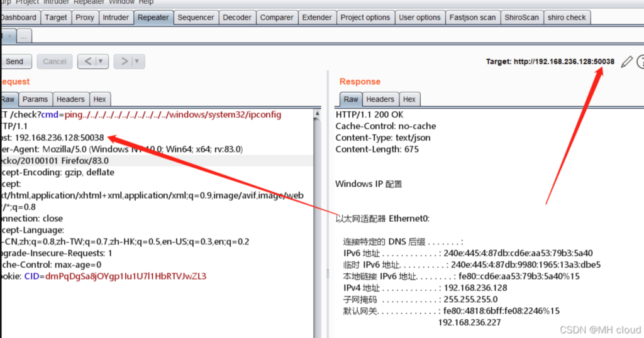Open the Help menu
The image size is (644, 338).
click(146, 2)
